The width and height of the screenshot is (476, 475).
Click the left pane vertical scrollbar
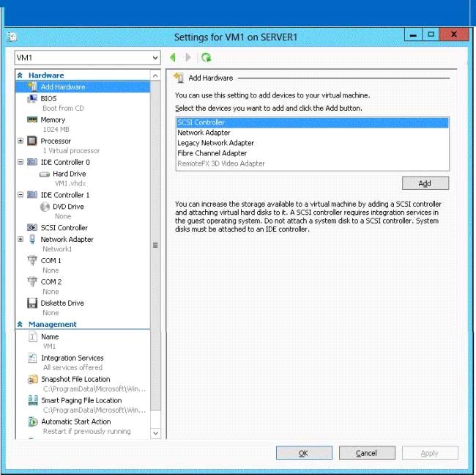[x=155, y=246]
